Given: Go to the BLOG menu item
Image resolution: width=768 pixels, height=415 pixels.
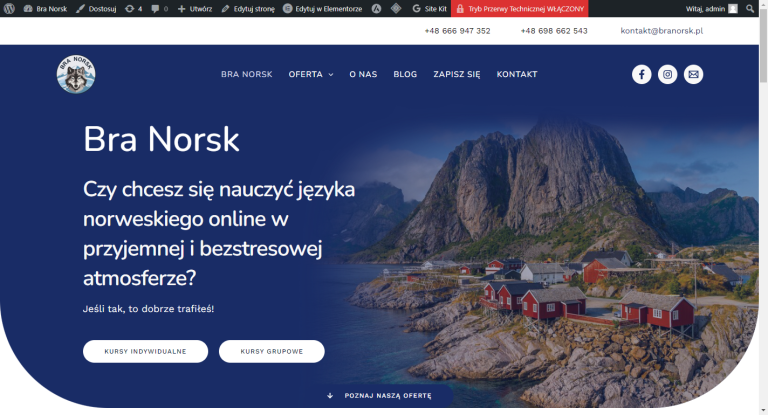Looking at the screenshot, I should point(405,75).
